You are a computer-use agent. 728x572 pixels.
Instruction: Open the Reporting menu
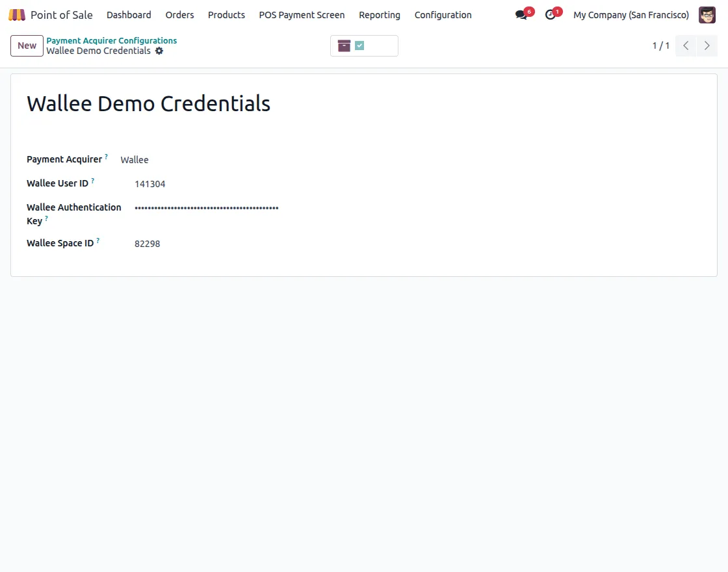tap(380, 15)
